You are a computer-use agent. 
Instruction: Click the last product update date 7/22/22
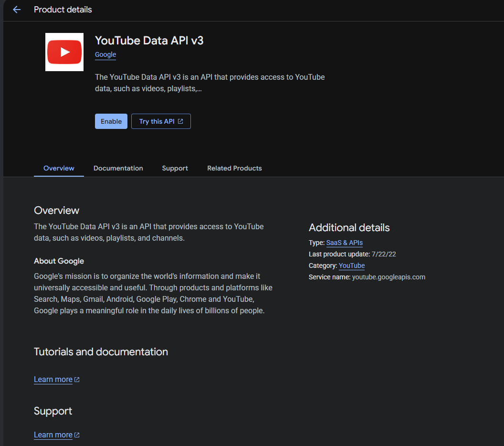(x=384, y=254)
